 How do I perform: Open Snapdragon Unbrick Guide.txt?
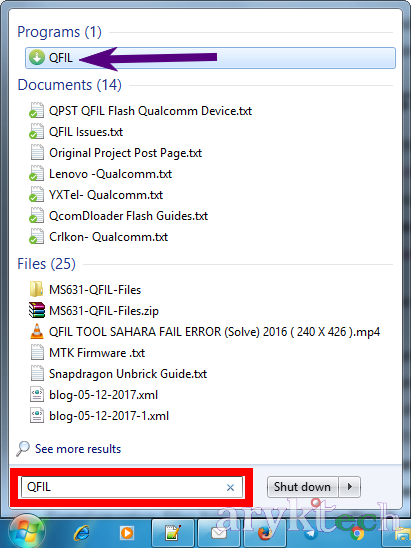point(118,374)
